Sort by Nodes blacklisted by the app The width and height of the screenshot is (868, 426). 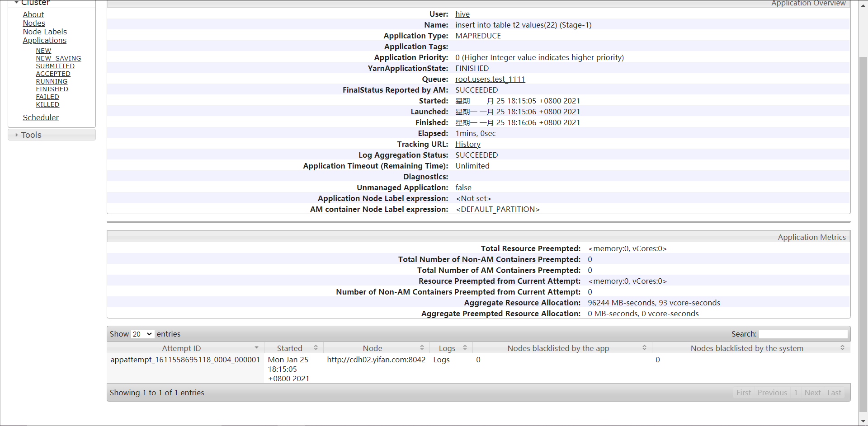click(x=562, y=348)
